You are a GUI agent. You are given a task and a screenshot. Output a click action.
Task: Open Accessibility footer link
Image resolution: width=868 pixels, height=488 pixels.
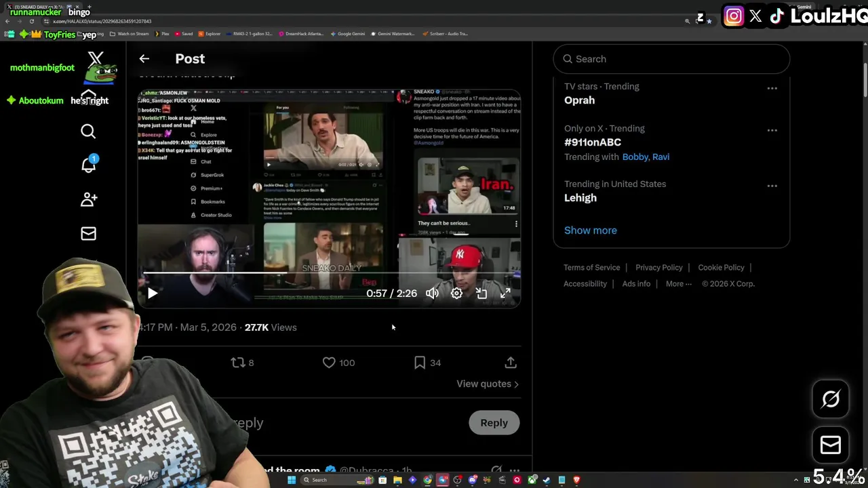coord(585,284)
